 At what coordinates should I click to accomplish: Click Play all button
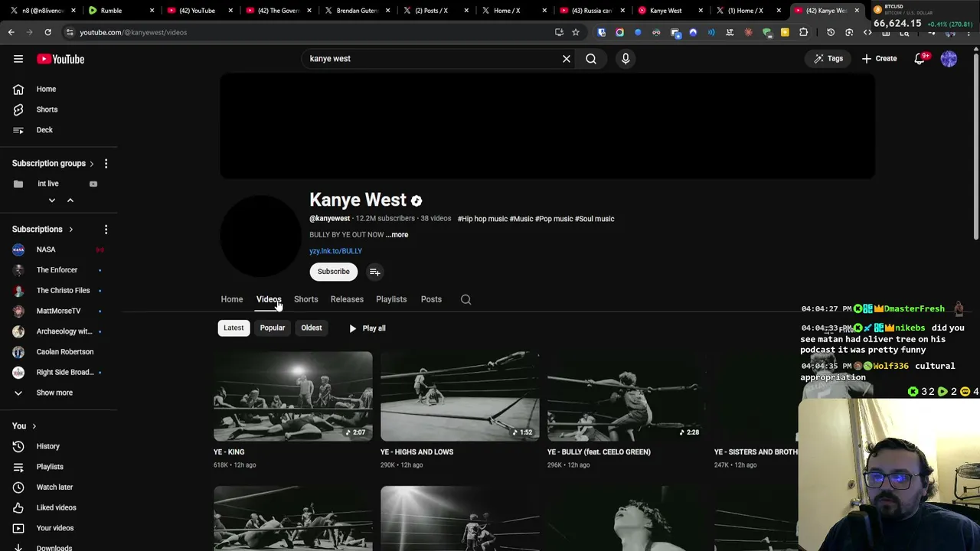[367, 328]
